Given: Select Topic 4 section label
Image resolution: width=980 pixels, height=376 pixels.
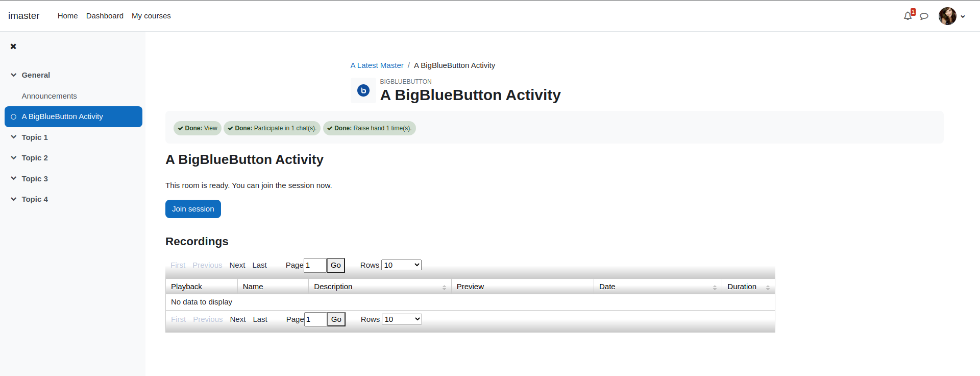Looking at the screenshot, I should pyautogui.click(x=35, y=199).
